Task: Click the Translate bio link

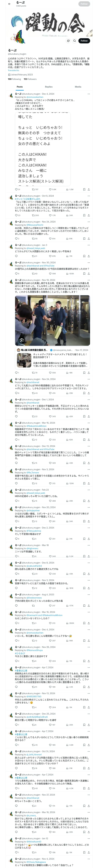Action: coord(14,70)
